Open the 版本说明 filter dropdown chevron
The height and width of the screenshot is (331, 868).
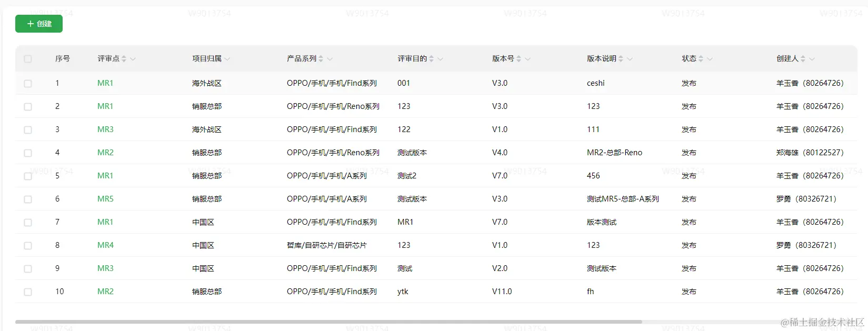pos(630,59)
